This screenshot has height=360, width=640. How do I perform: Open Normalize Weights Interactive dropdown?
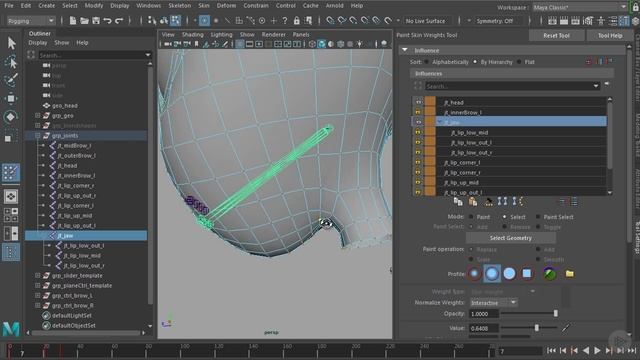click(x=494, y=302)
